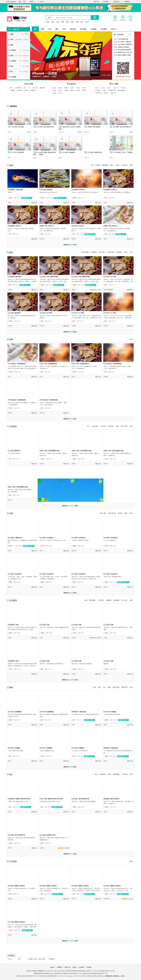Screen dimensions: 141x980
Task: Open the 团购 search type dropdown
Action: click(50, 18)
